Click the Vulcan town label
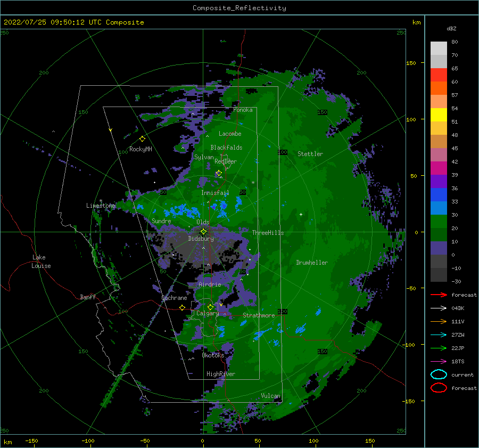479x448 pixels. point(270,396)
